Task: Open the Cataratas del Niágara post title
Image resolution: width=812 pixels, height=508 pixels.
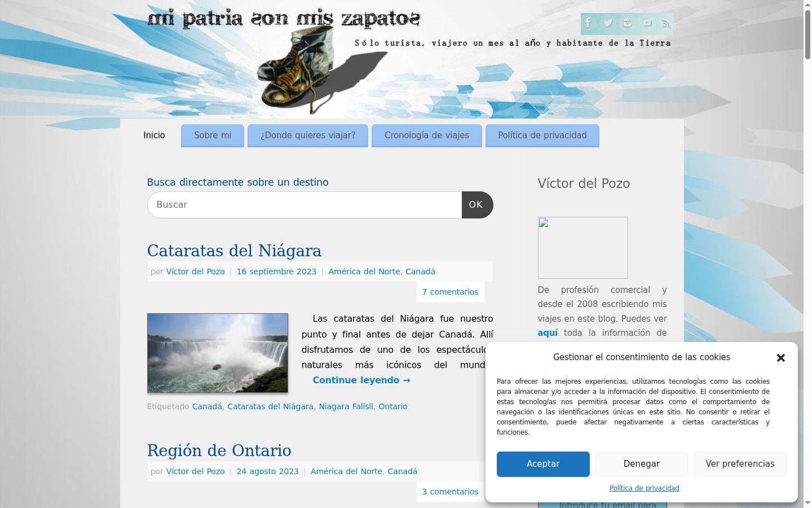Action: [x=234, y=251]
